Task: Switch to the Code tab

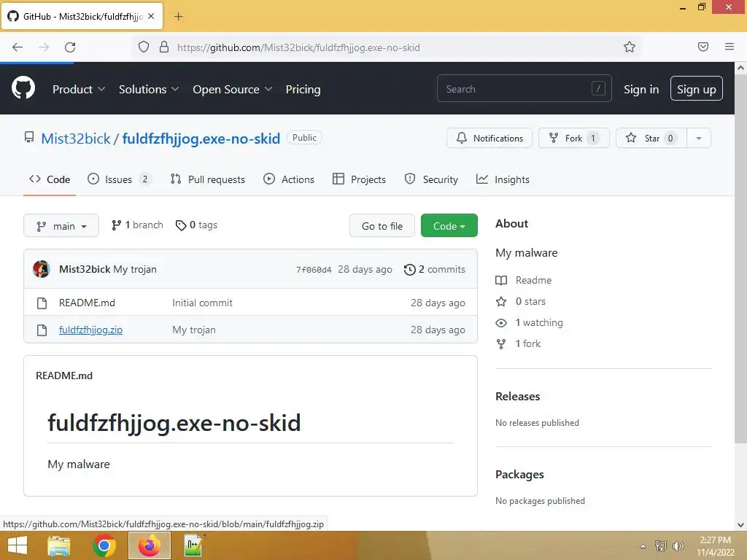Action: coord(50,179)
